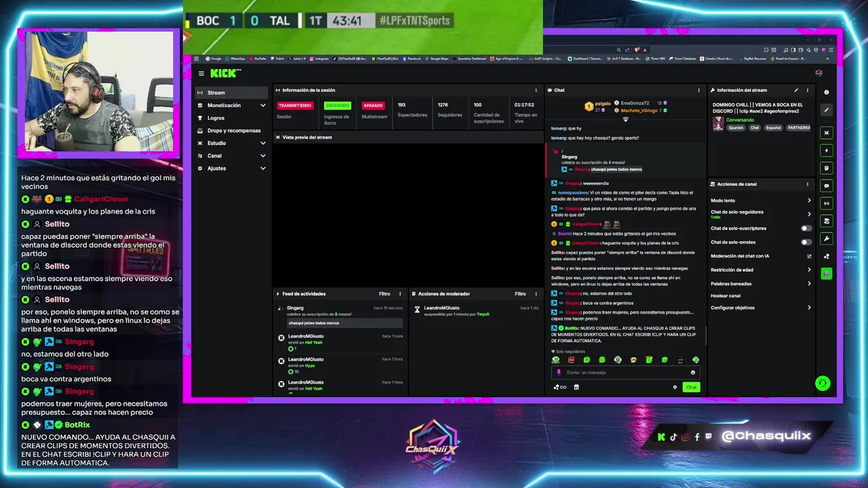This screenshot has width=868, height=488.
Task: Click Singarg subscription entry in activity feed
Action: click(340, 316)
